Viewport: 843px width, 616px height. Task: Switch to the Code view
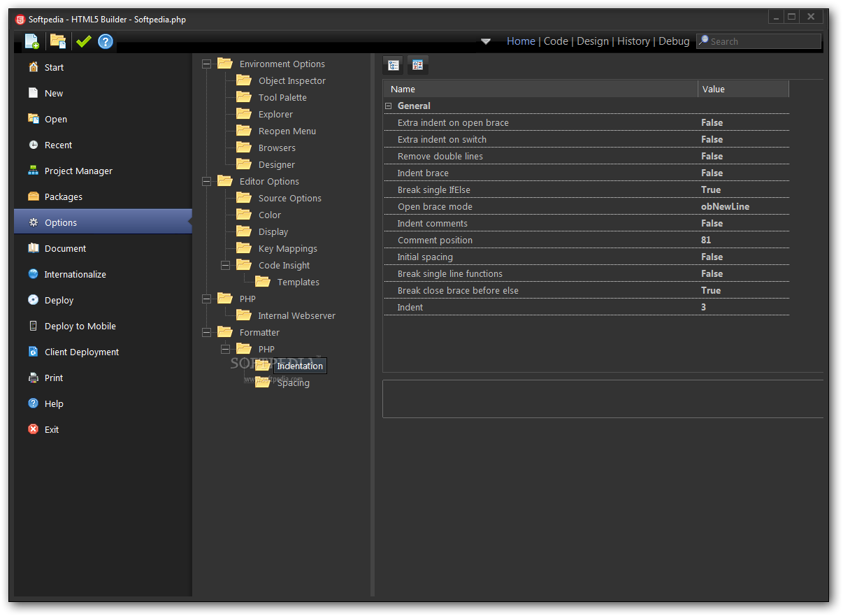(x=556, y=41)
